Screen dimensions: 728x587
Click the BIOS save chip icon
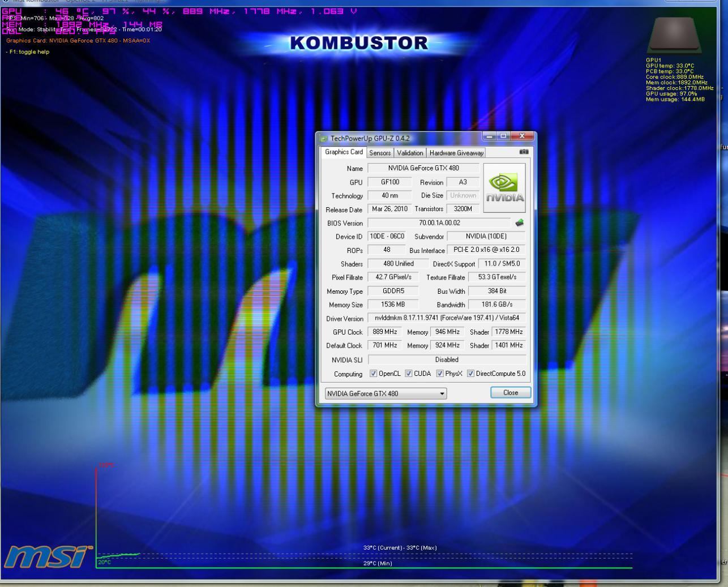click(x=519, y=223)
